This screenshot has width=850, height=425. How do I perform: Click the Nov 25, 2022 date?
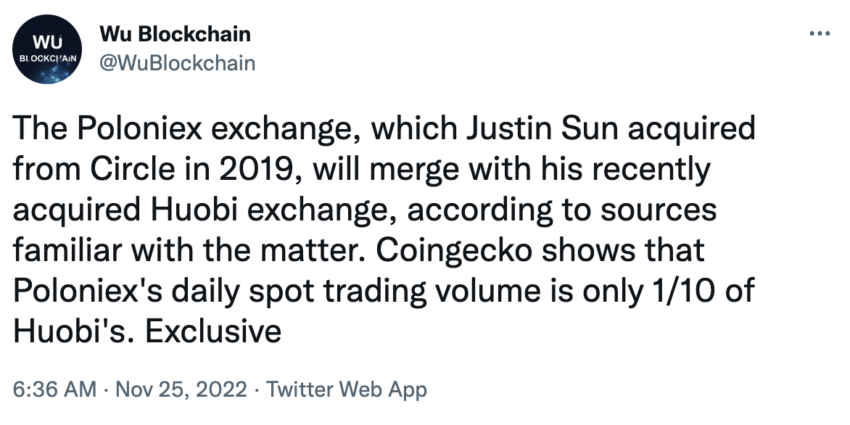[x=181, y=389]
